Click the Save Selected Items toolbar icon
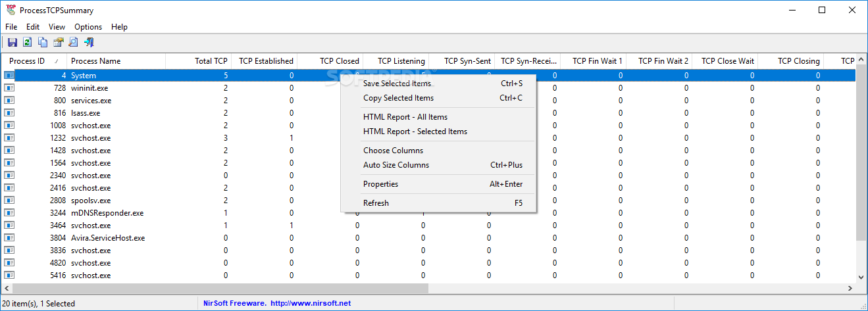Screen dimensions: 868x311 click(x=12, y=43)
